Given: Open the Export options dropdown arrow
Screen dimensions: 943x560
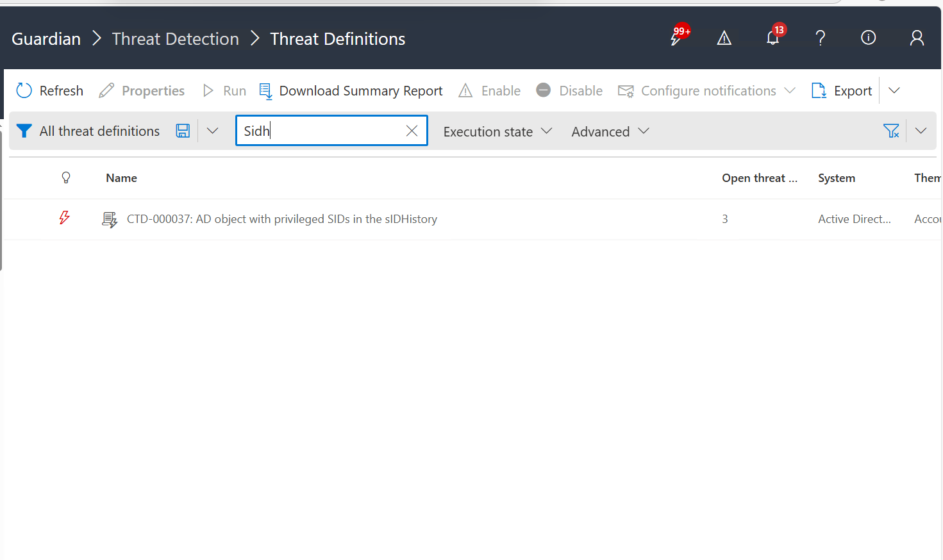Looking at the screenshot, I should (894, 91).
